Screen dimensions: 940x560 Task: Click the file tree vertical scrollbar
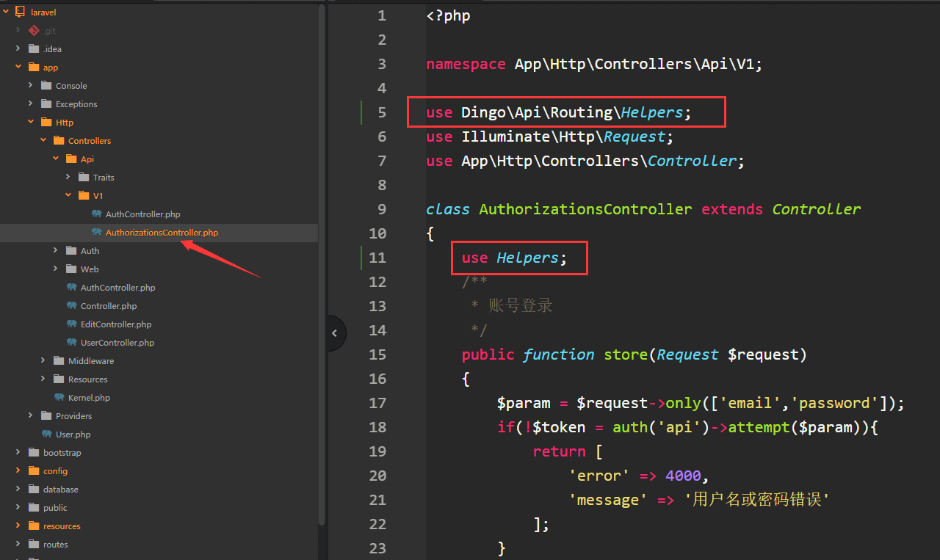click(x=322, y=264)
